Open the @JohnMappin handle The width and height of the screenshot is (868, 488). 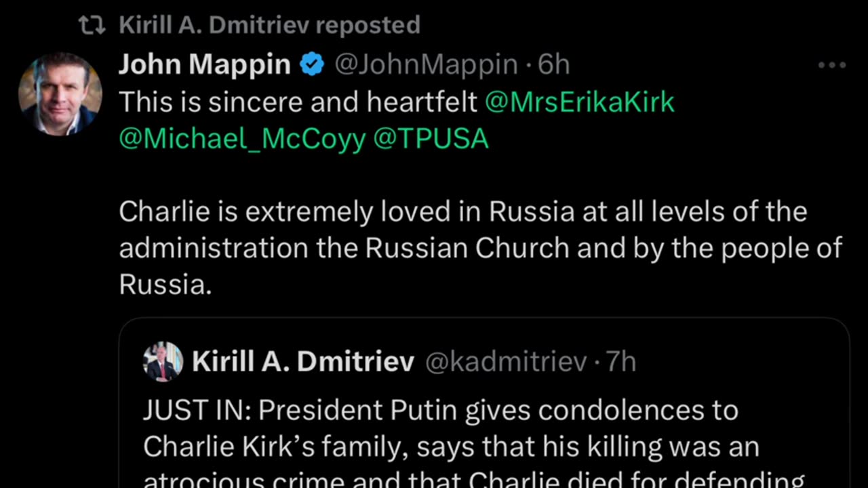(426, 65)
